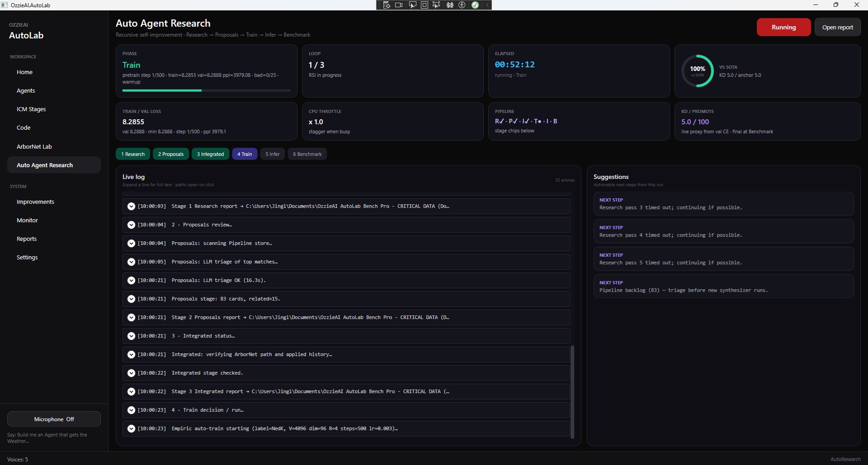
Task: Select the 4 Train stage chip
Action: pos(245,154)
